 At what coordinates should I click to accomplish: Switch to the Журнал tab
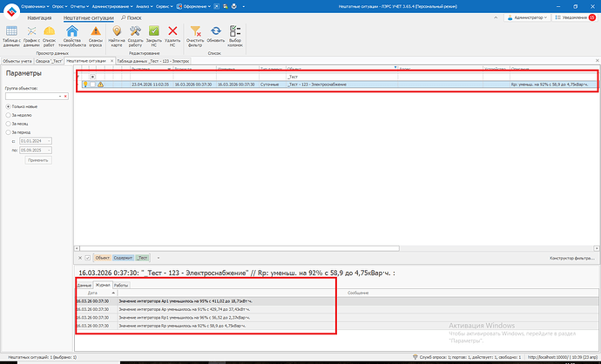click(x=102, y=285)
